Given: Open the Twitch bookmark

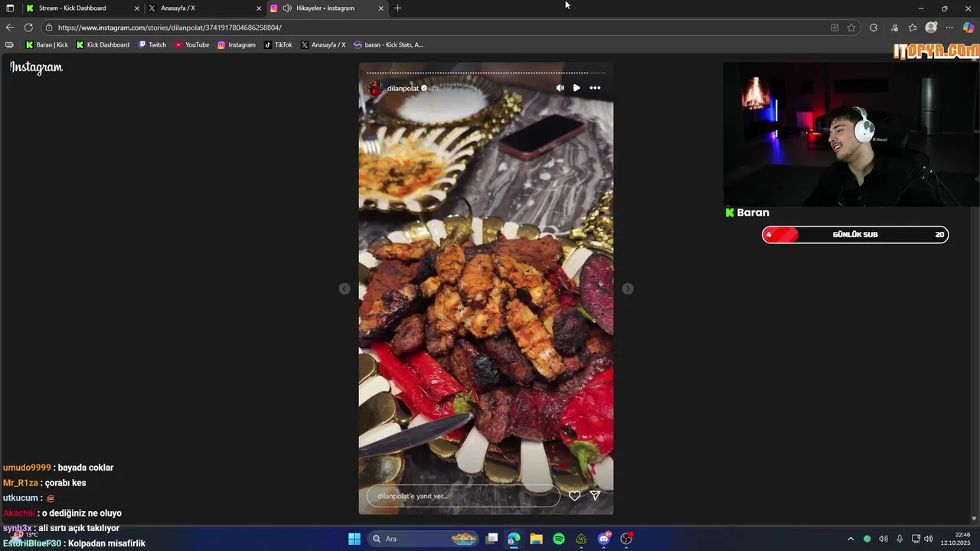Looking at the screenshot, I should (x=152, y=45).
